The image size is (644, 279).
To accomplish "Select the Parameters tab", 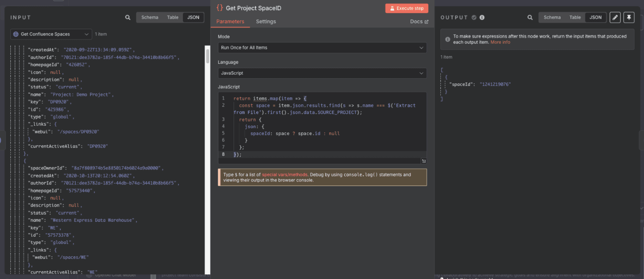I will pos(230,22).
